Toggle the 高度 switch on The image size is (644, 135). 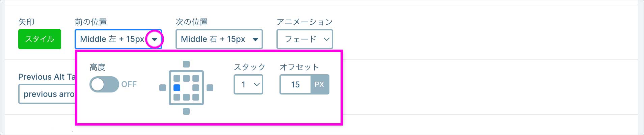coord(104,84)
